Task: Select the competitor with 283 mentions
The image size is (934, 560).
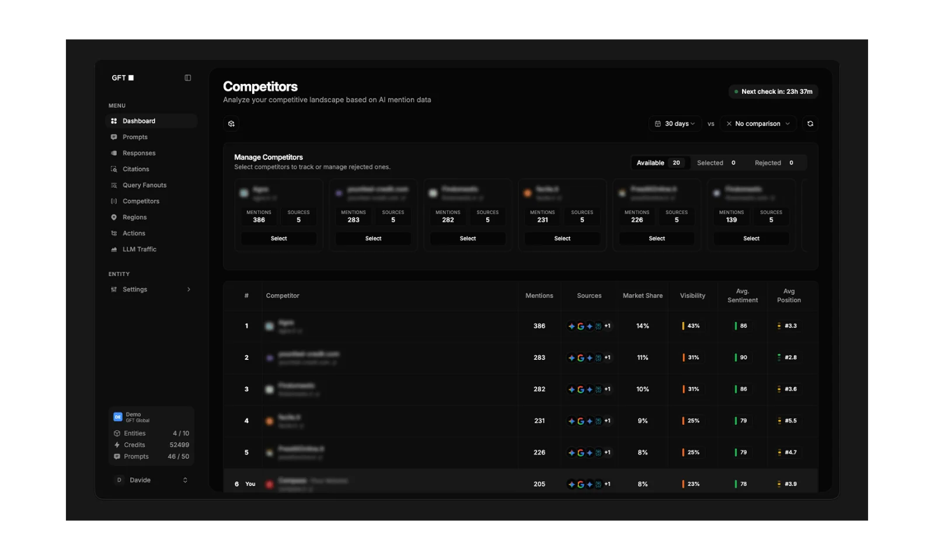Action: pos(374,239)
